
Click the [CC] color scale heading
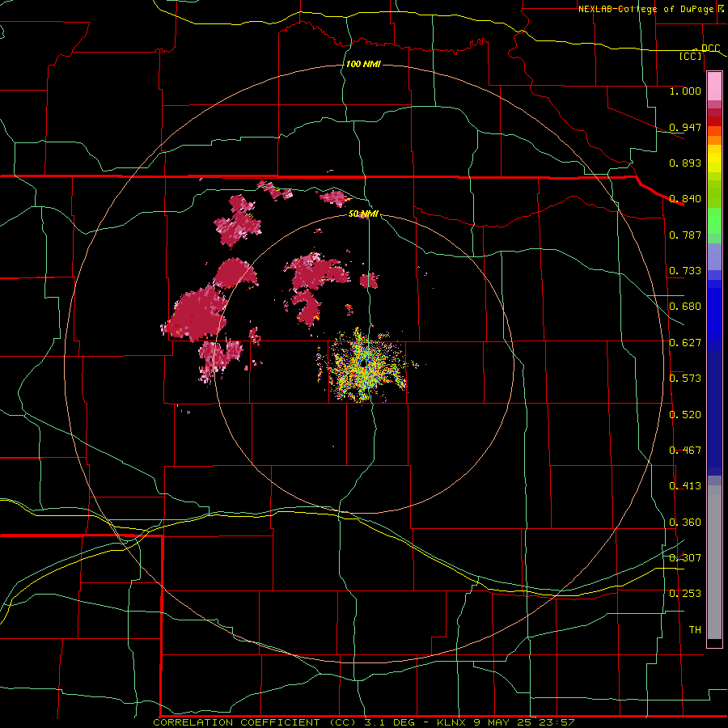pos(691,56)
